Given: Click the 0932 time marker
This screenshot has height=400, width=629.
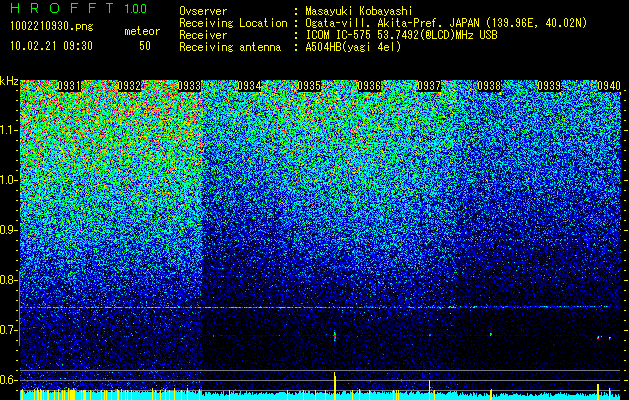Looking at the screenshot, I should pos(129,86).
